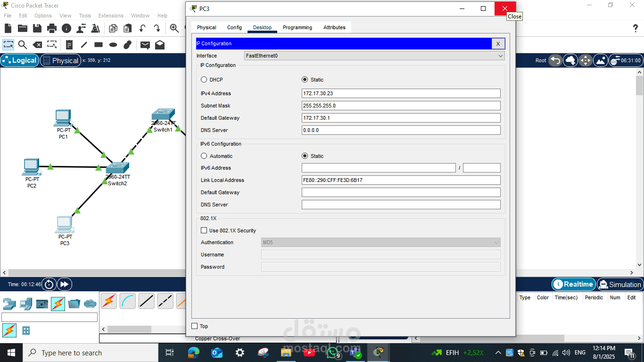Viewport: 644px width, 362px height.
Task: Click the Undo arrow icon
Action: 142,28
